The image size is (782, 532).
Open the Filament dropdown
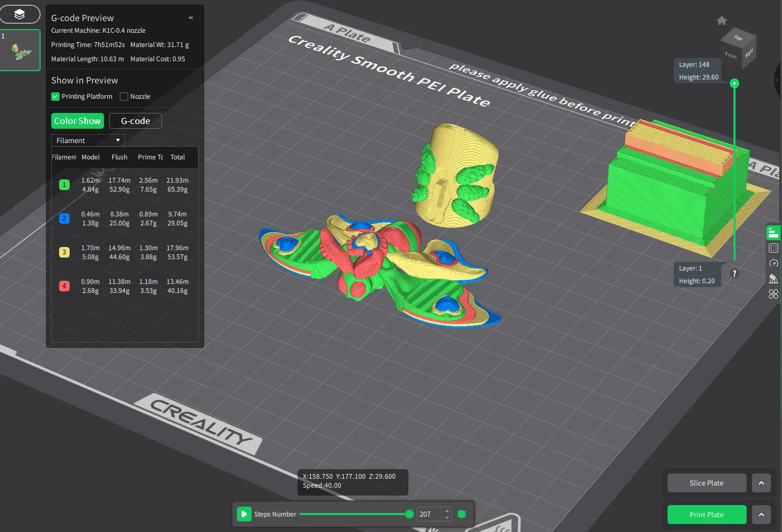(x=88, y=140)
